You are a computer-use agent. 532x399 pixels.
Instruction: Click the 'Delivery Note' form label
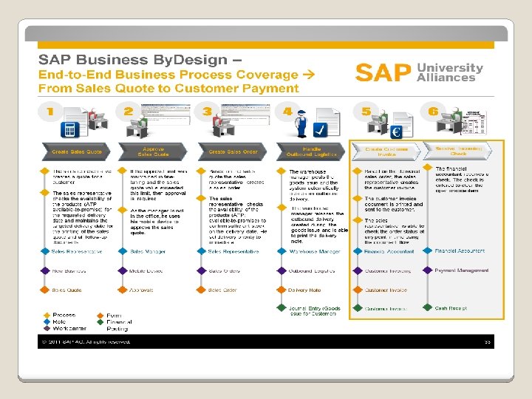click(304, 290)
